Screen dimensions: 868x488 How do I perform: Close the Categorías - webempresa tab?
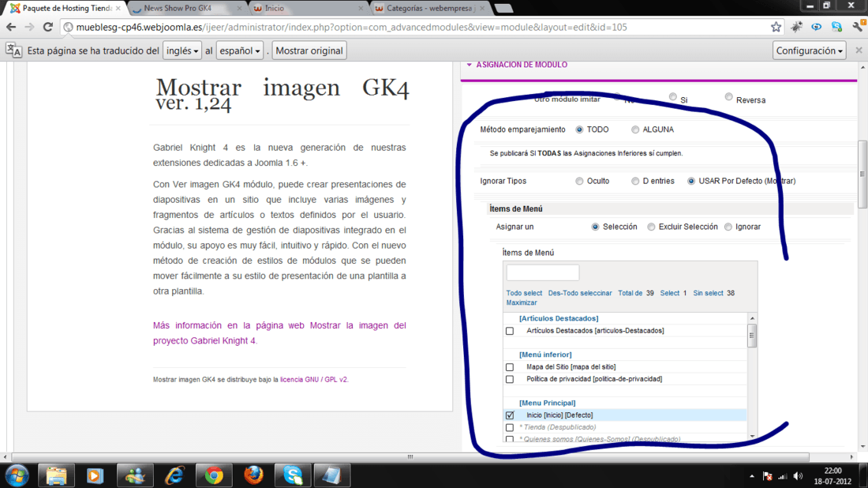(x=482, y=9)
